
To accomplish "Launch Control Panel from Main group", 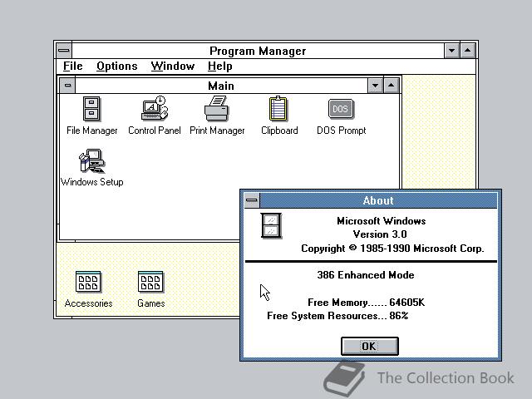I will [x=155, y=108].
